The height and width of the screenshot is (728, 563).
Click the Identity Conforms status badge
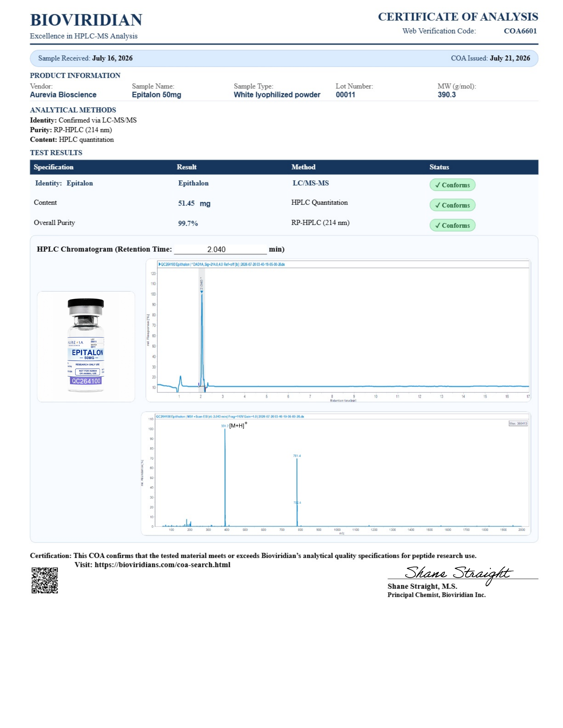452,185
